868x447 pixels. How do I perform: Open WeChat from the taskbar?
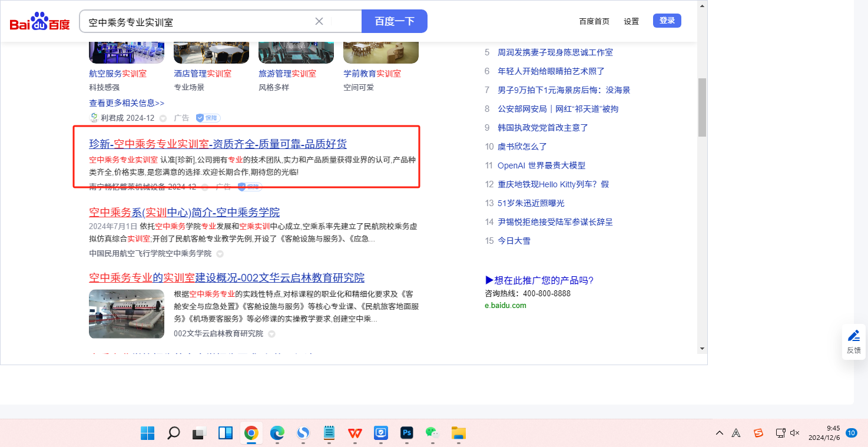point(432,433)
